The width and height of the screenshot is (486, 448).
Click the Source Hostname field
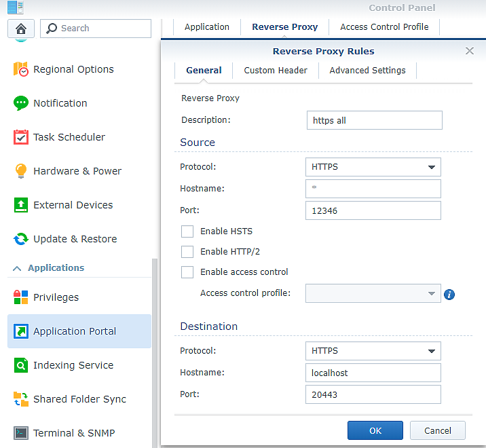pyautogui.click(x=373, y=189)
